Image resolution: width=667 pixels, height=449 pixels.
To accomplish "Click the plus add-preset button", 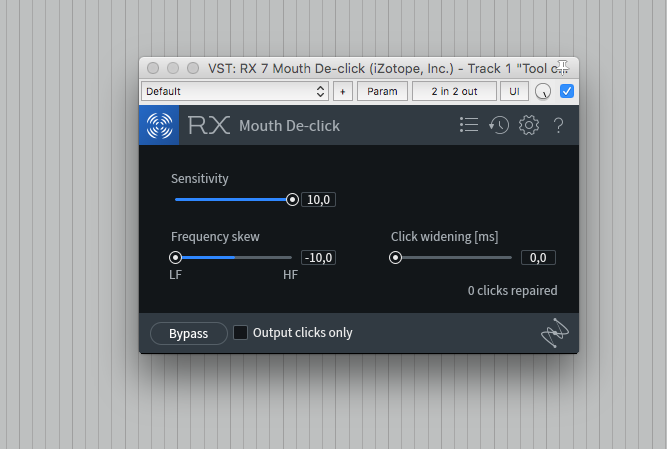I will (342, 91).
